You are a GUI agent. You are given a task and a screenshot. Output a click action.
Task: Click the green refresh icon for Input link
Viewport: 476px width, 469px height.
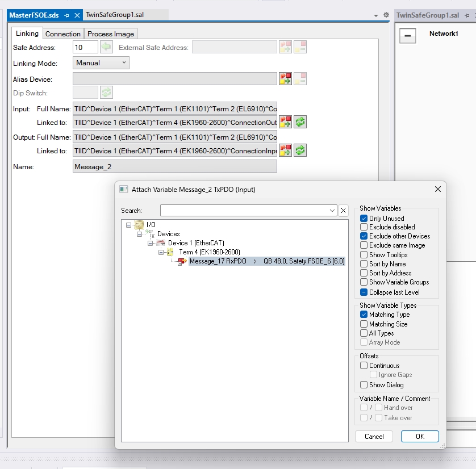point(300,122)
